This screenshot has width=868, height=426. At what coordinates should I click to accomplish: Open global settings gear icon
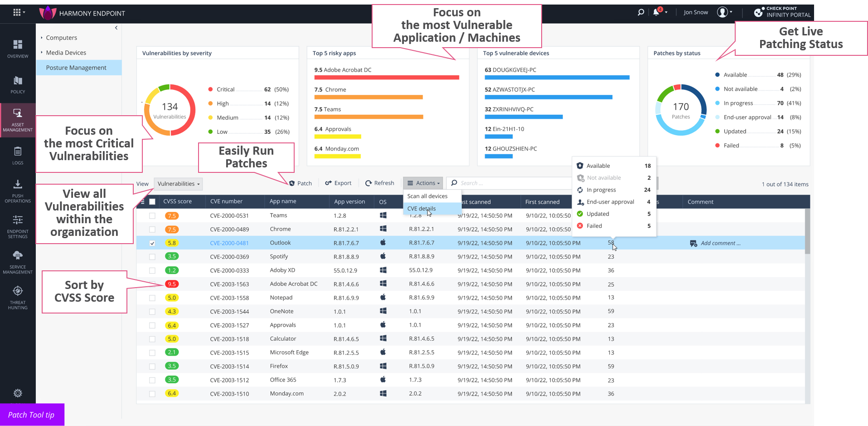tap(18, 393)
